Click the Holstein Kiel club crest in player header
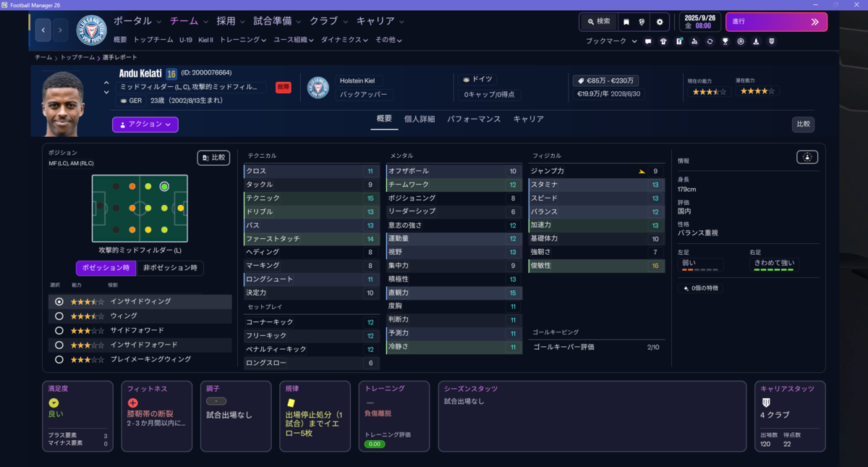This screenshot has height=467, width=868. 318,88
